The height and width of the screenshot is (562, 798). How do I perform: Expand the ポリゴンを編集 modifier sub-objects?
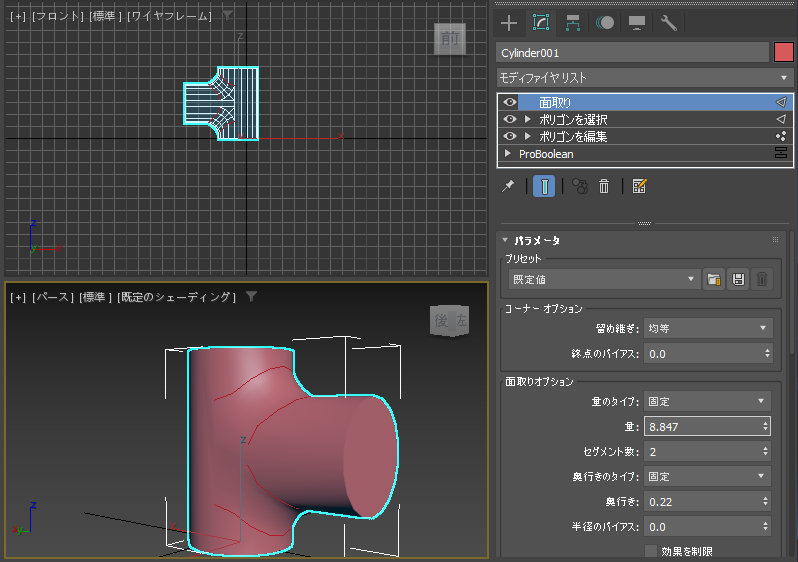528,136
